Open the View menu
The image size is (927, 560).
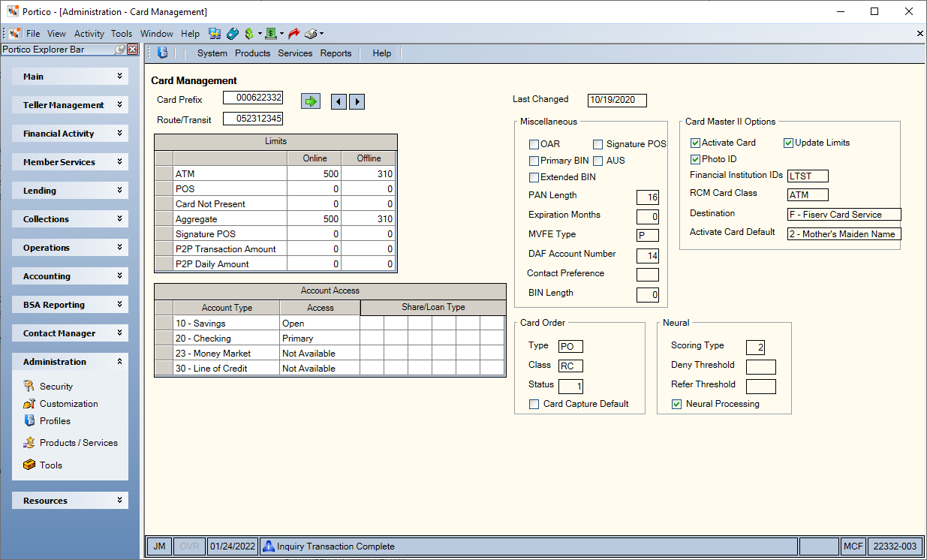coord(56,33)
